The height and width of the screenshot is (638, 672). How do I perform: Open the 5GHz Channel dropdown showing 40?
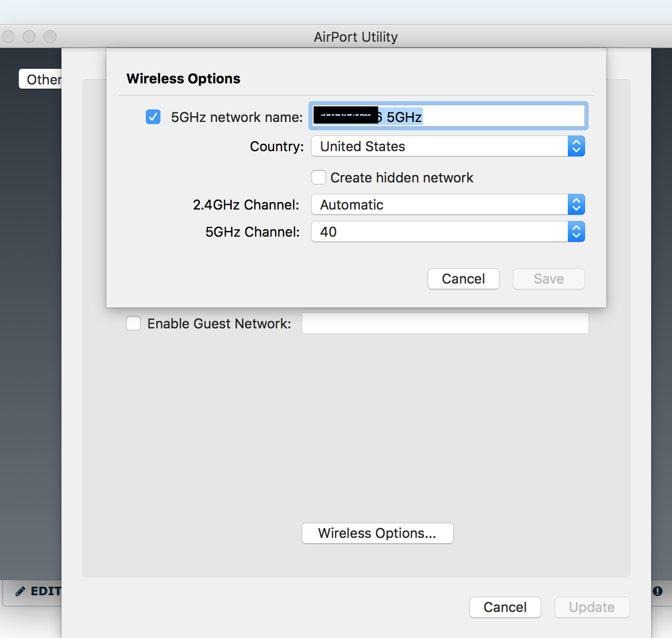tap(448, 232)
